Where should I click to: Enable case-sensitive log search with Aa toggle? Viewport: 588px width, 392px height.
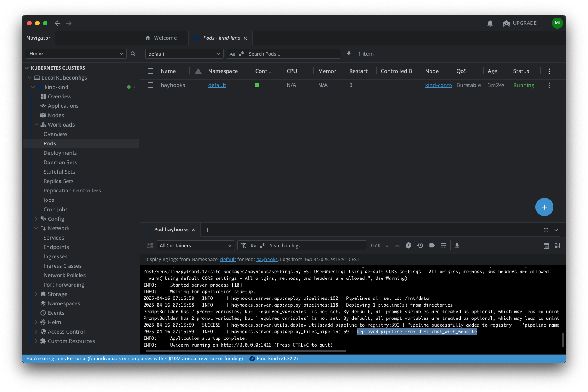pyautogui.click(x=253, y=245)
